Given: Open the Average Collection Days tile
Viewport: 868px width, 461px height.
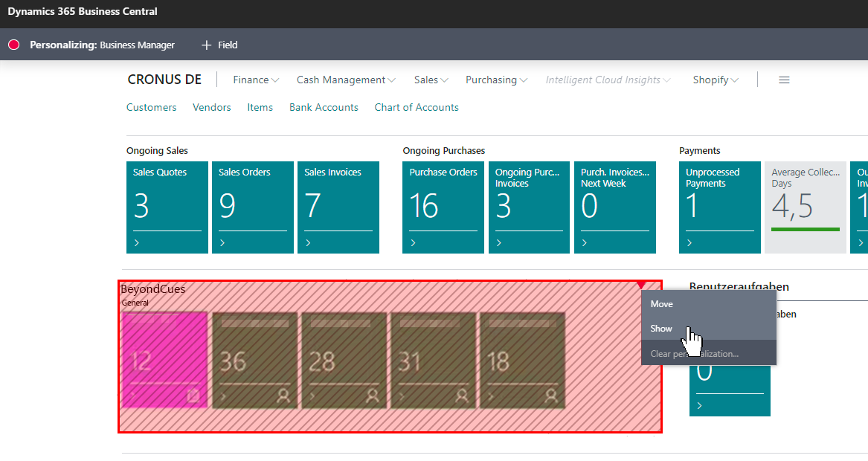Looking at the screenshot, I should 806,207.
